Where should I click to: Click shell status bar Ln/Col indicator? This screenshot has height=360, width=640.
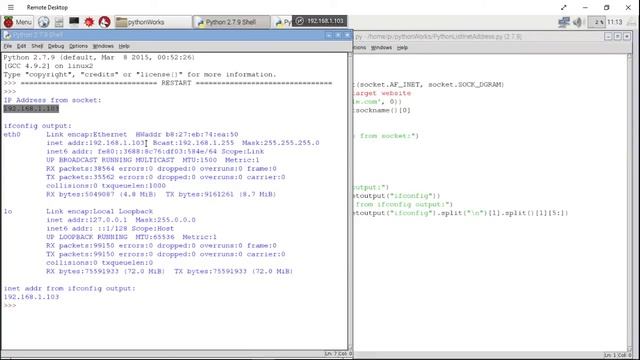point(337,353)
